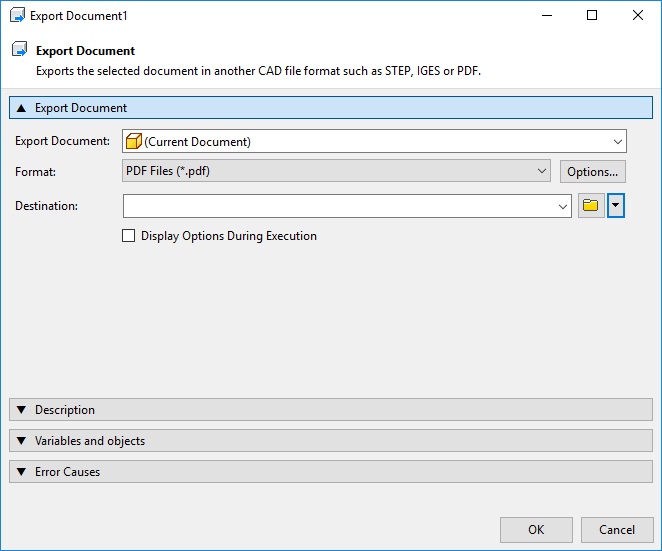662x551 pixels.
Task: Click the title bar Export Document icon
Action: coord(17,16)
